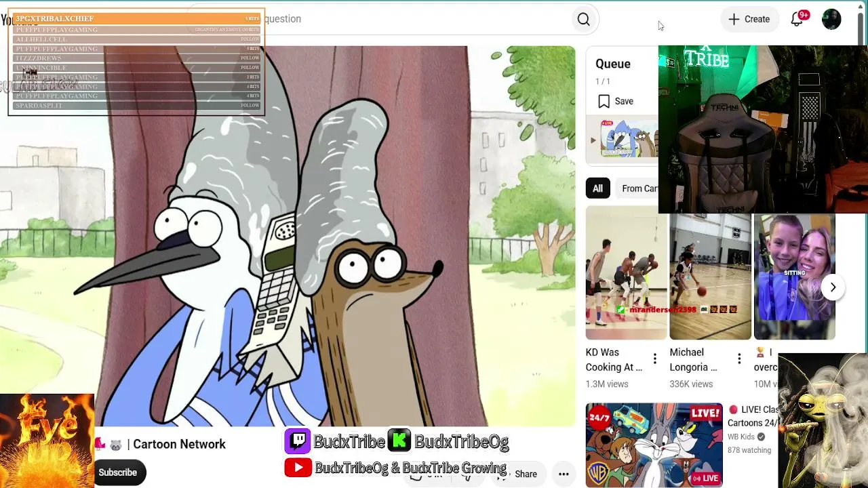Image resolution: width=868 pixels, height=488 pixels.
Task: Switch to the "From Cart..." filter chip
Action: [x=639, y=188]
